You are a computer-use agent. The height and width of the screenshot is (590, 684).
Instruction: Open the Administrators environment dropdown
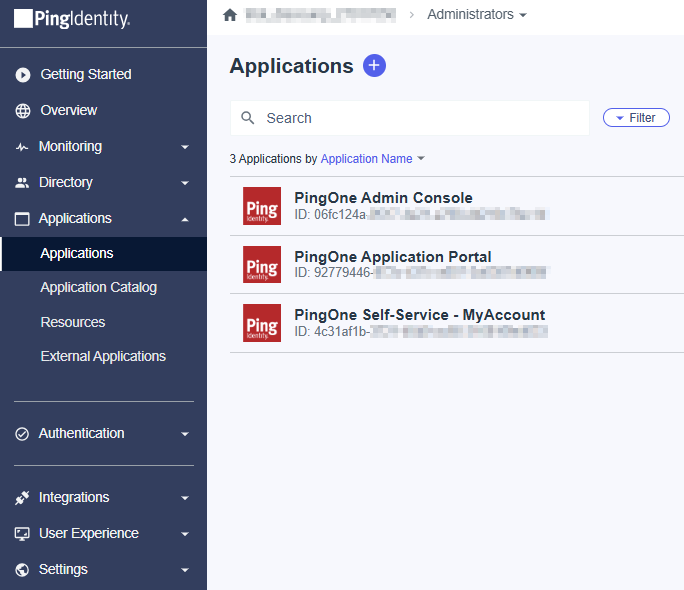coord(476,15)
